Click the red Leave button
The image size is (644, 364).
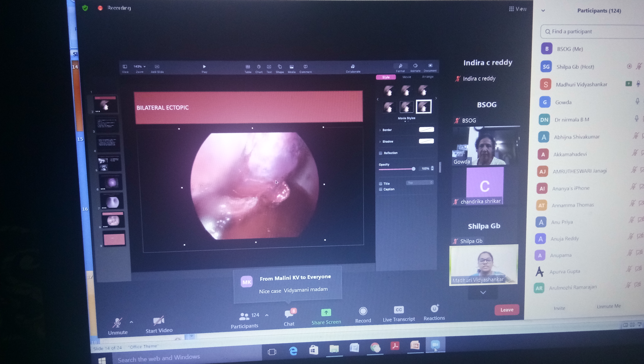pos(507,310)
